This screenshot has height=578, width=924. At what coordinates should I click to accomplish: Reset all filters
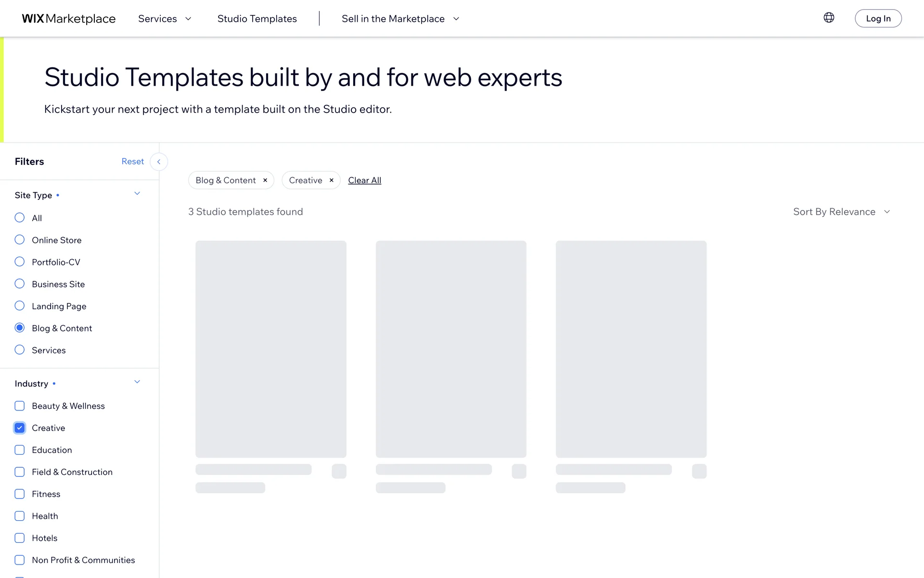tap(132, 161)
